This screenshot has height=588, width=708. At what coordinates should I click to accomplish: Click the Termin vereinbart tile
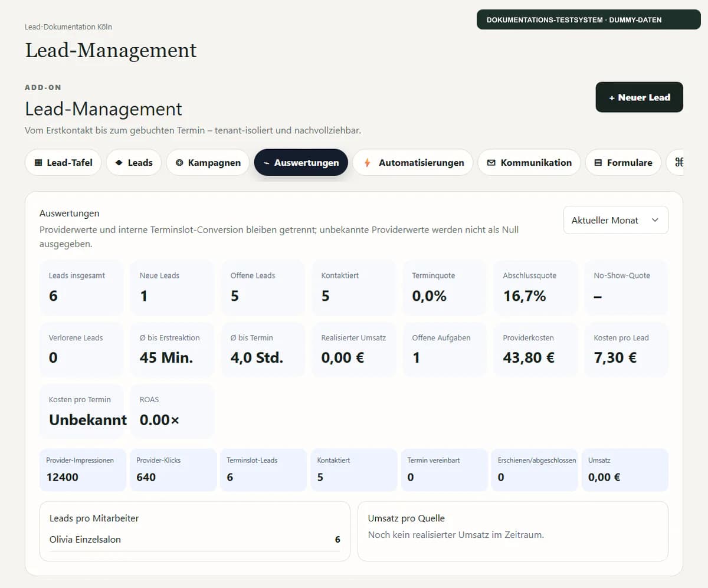coord(444,470)
